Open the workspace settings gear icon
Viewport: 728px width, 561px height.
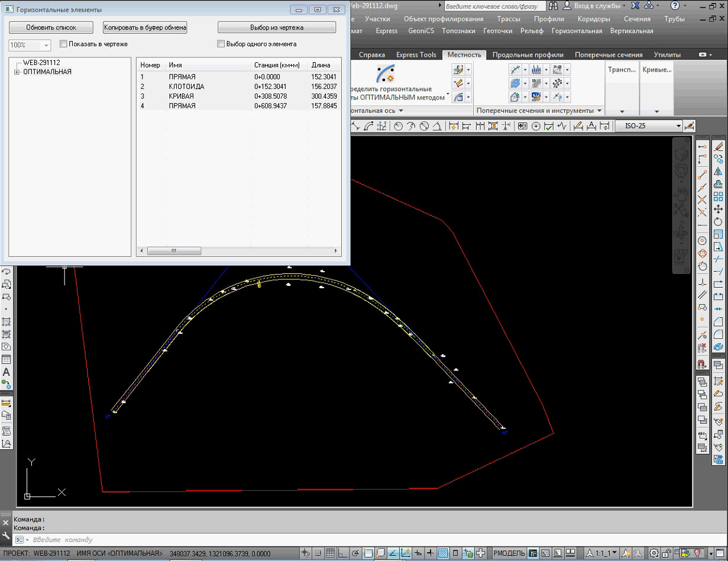click(653, 554)
